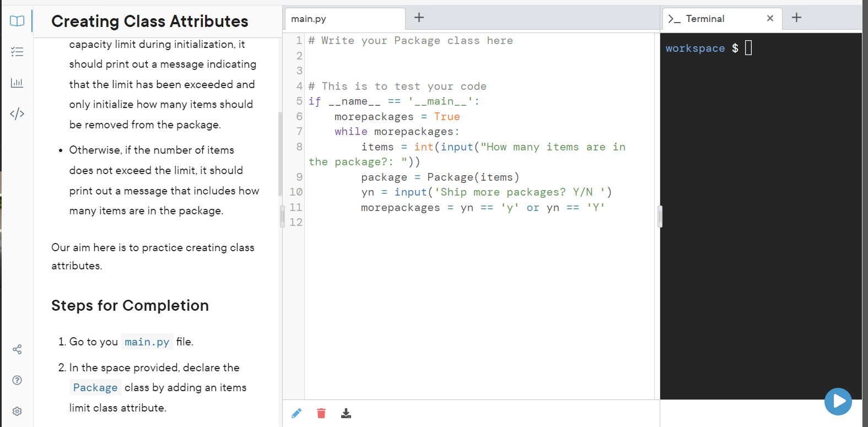Click the download icon below editor
868x427 pixels.
point(346,413)
